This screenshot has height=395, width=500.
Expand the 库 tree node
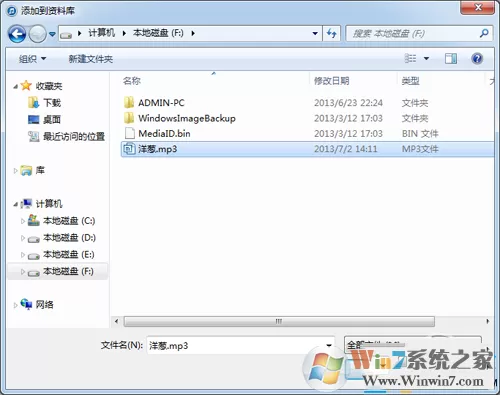point(15,170)
